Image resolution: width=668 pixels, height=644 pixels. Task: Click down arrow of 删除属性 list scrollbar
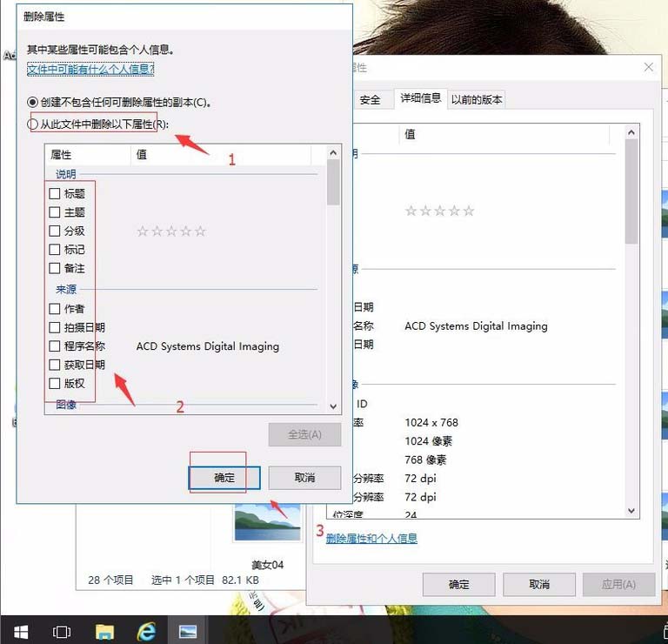click(x=333, y=406)
